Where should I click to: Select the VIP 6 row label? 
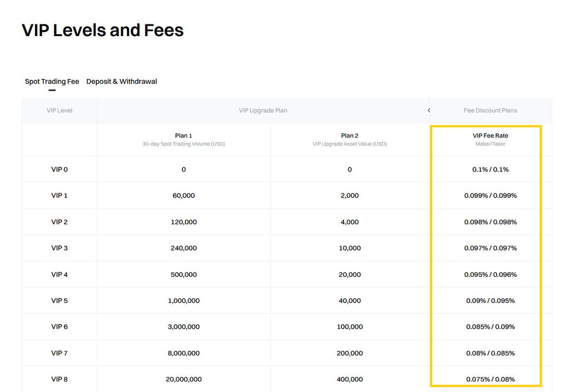[59, 327]
